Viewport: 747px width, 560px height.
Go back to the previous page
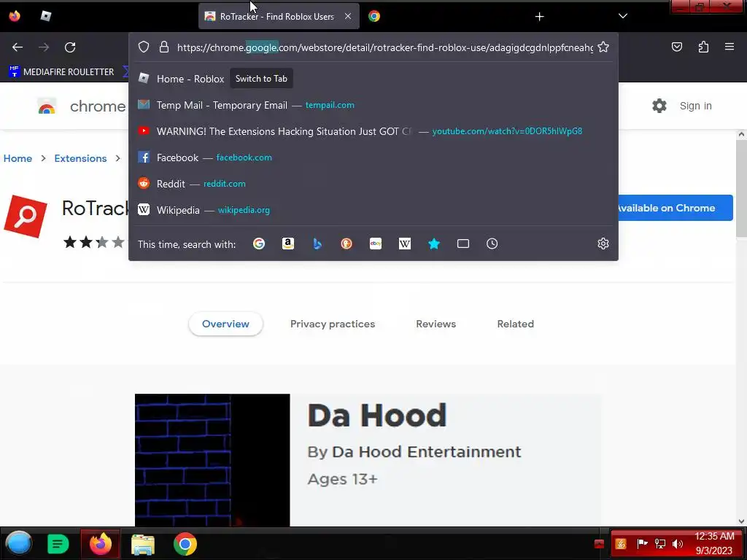[x=18, y=47]
